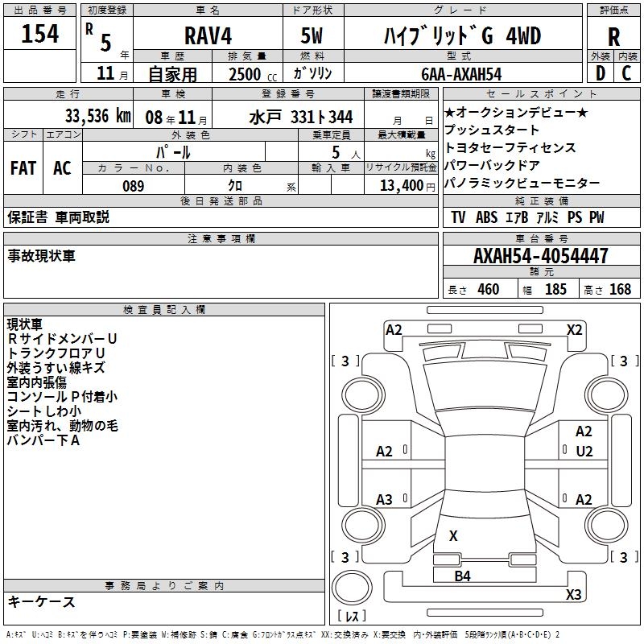This screenshot has width=644, height=644.
Task: Select mileage 33,536 km
Action: click(97, 116)
